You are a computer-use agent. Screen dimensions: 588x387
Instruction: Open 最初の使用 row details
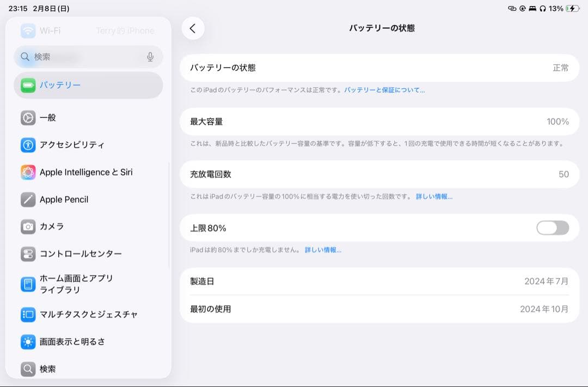[x=379, y=309]
